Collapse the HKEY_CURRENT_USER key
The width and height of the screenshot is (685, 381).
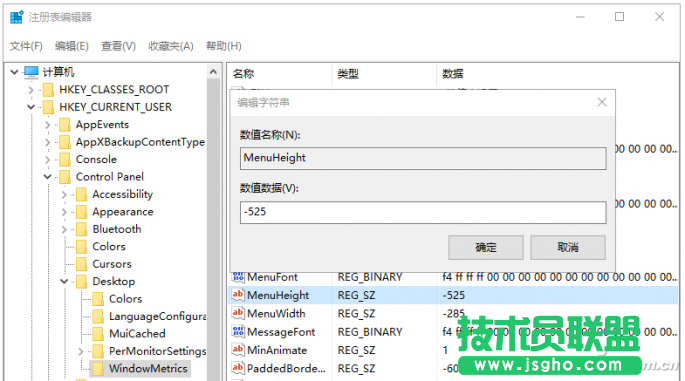31,107
